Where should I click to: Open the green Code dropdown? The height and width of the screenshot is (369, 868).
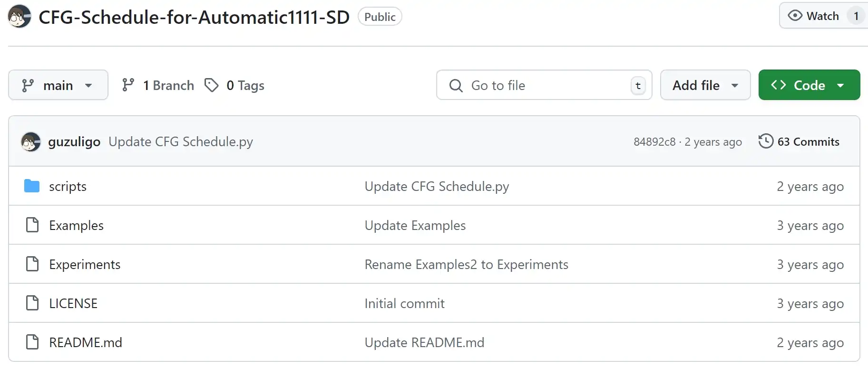click(x=809, y=85)
